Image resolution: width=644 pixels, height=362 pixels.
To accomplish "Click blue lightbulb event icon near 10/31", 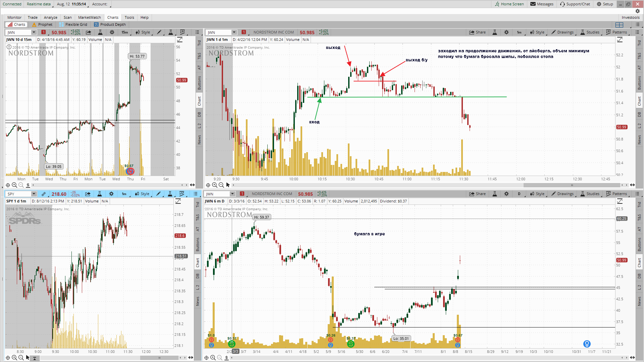I will click(x=587, y=344).
